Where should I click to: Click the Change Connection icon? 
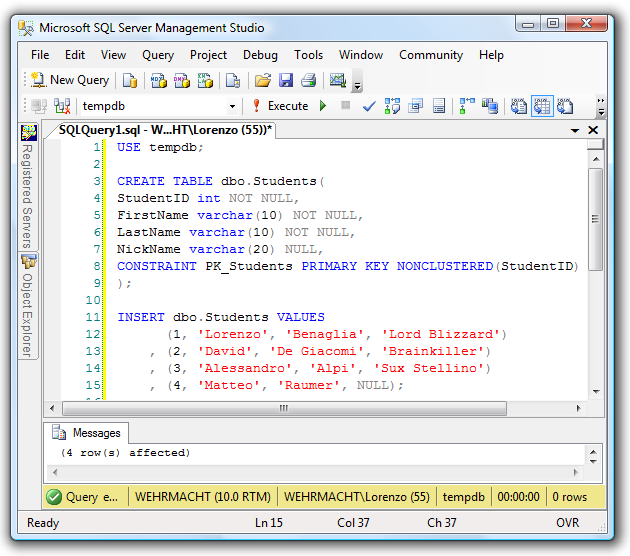pyautogui.click(x=62, y=106)
